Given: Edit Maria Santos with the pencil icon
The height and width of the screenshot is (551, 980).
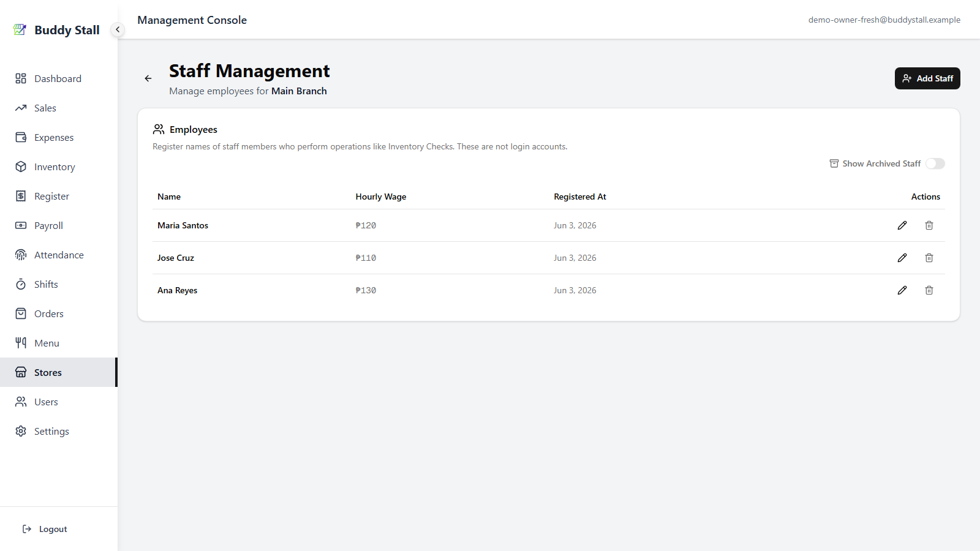Looking at the screenshot, I should [902, 225].
